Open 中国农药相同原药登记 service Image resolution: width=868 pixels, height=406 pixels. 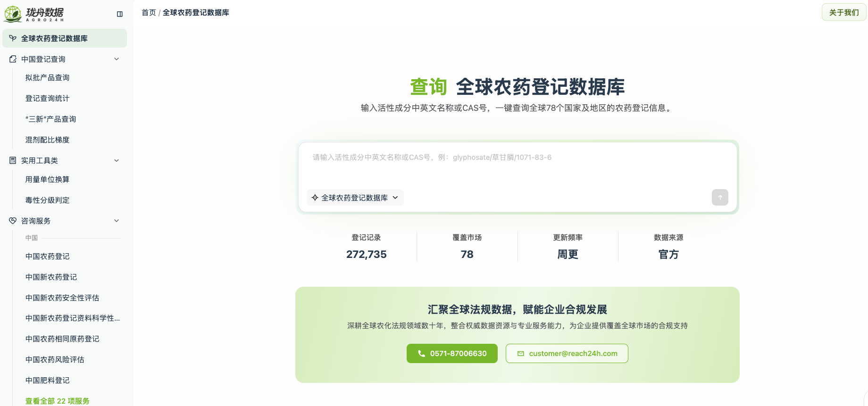62,339
